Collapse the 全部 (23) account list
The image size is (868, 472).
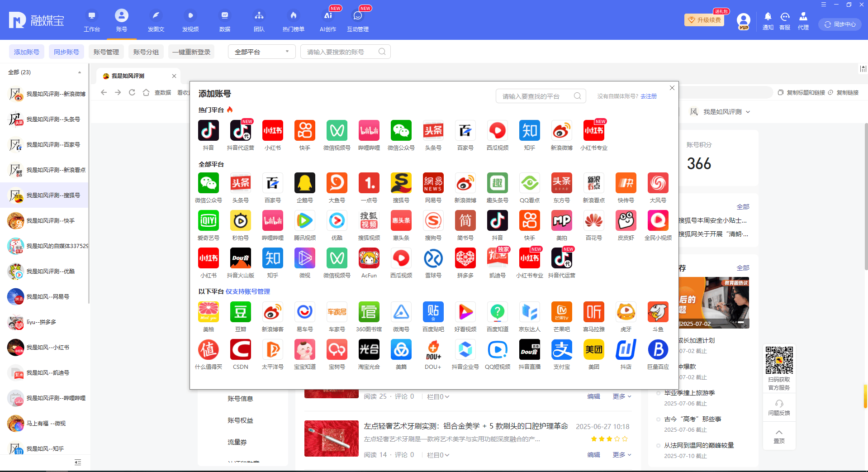(x=80, y=72)
